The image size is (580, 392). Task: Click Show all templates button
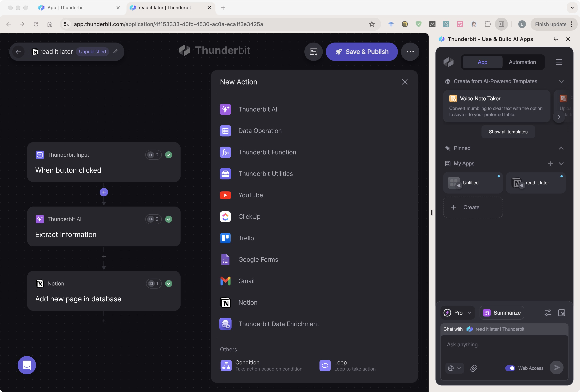pos(508,132)
